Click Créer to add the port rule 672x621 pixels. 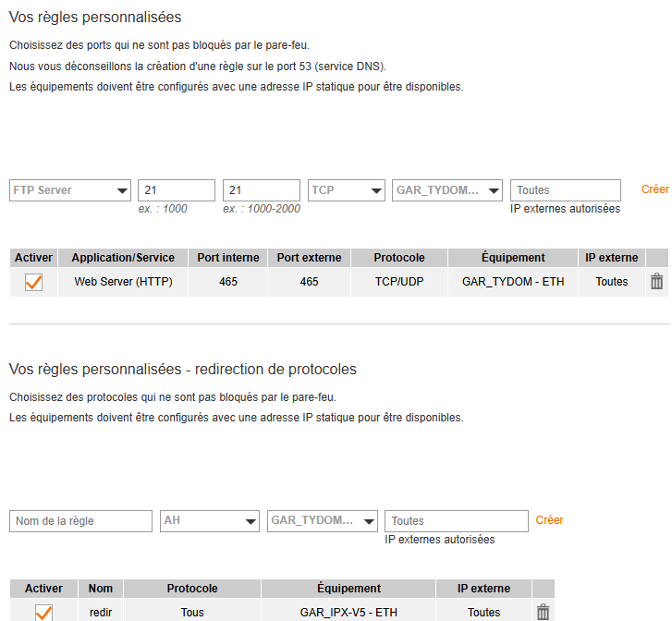[654, 189]
